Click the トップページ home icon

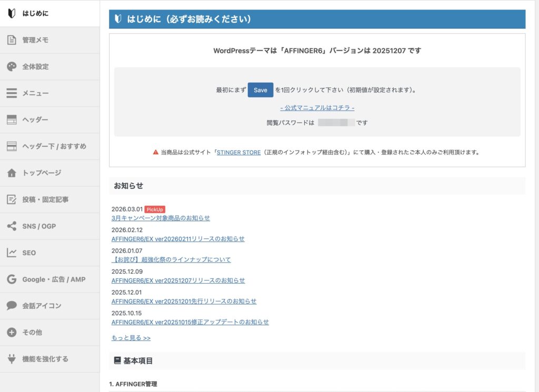click(11, 173)
